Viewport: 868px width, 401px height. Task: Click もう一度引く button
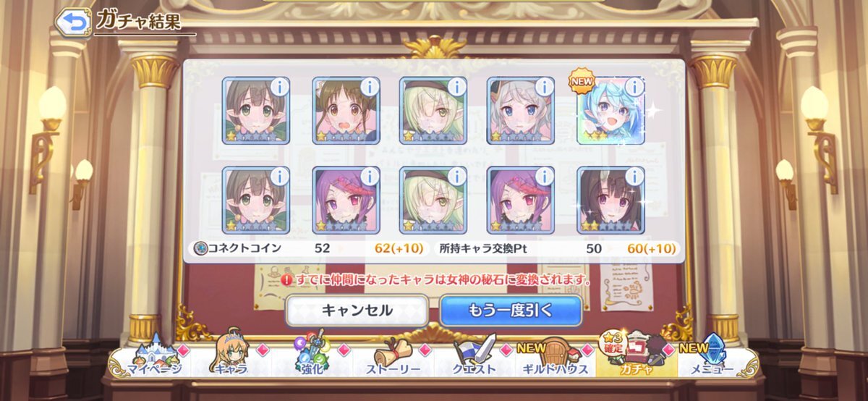[511, 311]
